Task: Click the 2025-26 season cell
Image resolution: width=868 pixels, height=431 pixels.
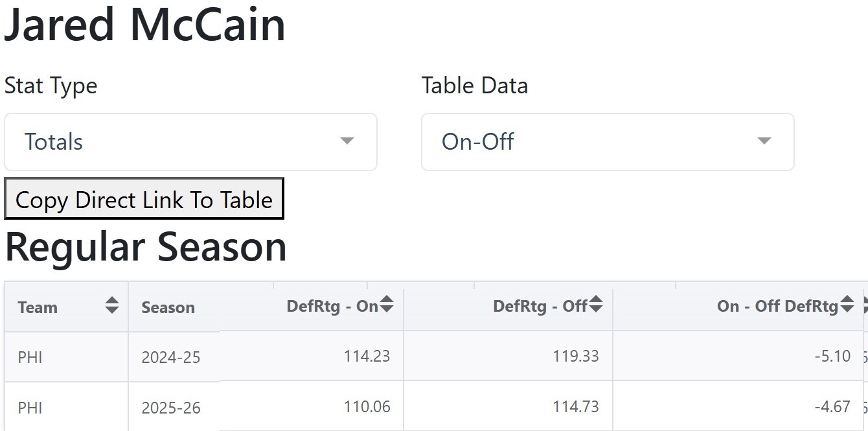Action: tap(171, 408)
